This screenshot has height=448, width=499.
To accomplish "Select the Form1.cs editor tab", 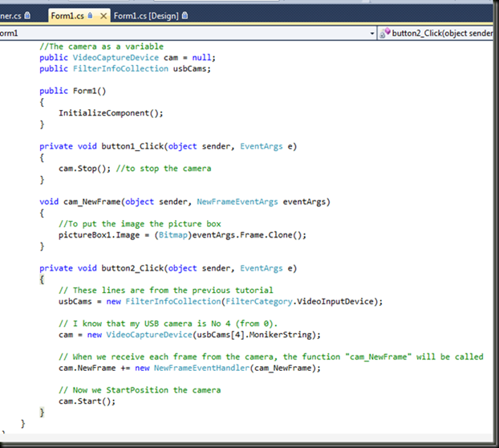I will point(67,15).
